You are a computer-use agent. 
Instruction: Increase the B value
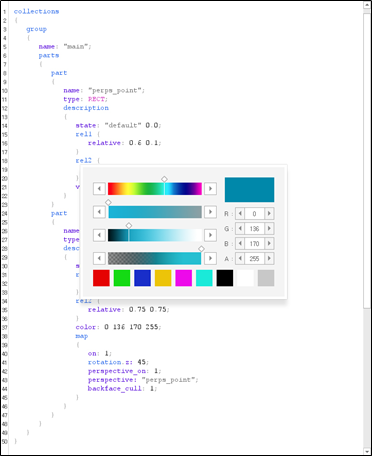click(269, 243)
